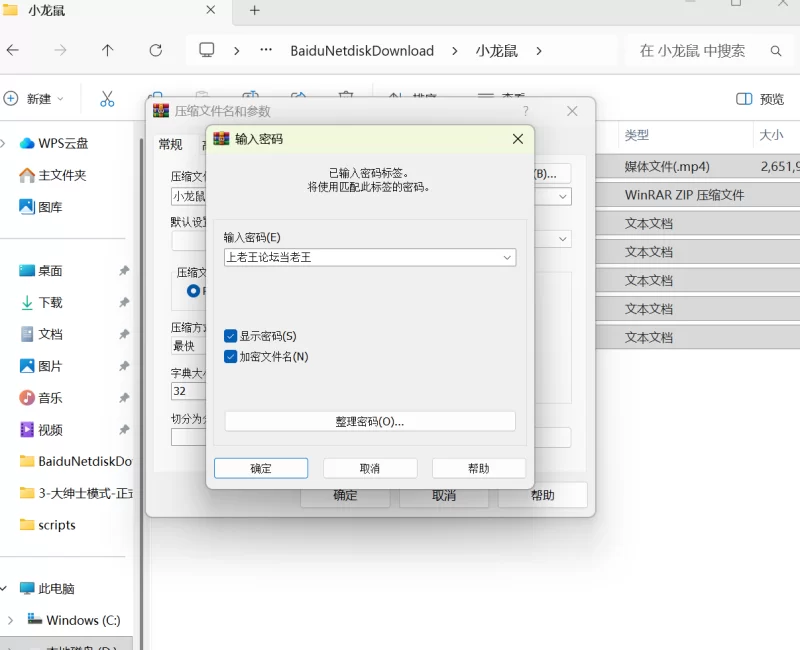Unpin 图片 via its pin icon
800x650 pixels.
[x=124, y=366]
